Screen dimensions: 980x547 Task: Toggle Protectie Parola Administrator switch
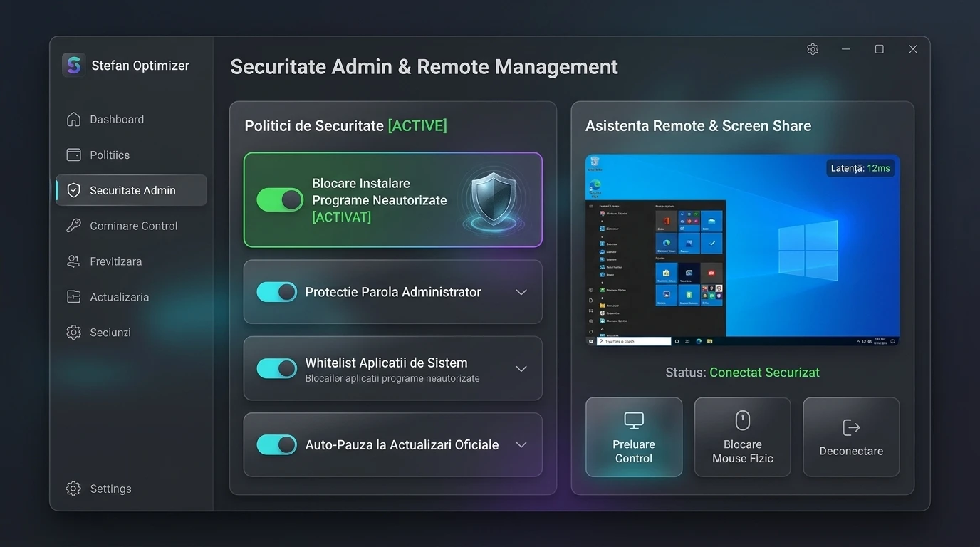click(x=276, y=292)
